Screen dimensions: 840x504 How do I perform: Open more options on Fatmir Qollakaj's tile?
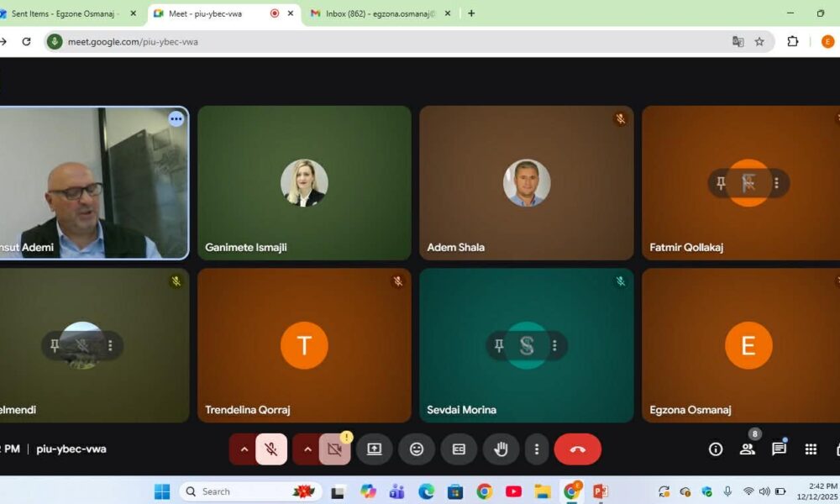click(776, 183)
